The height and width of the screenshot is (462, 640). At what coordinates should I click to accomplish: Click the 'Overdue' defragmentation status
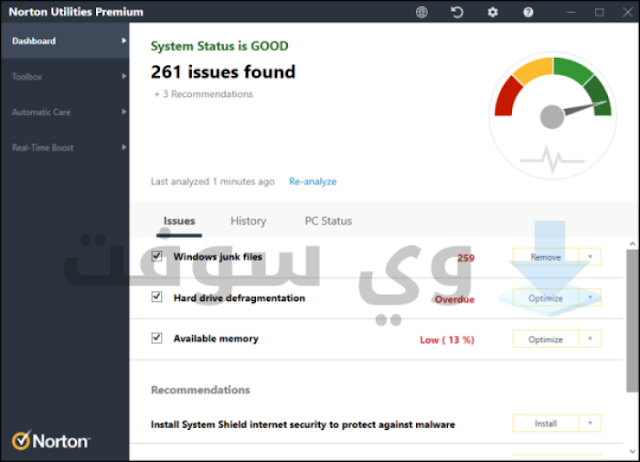point(455,299)
